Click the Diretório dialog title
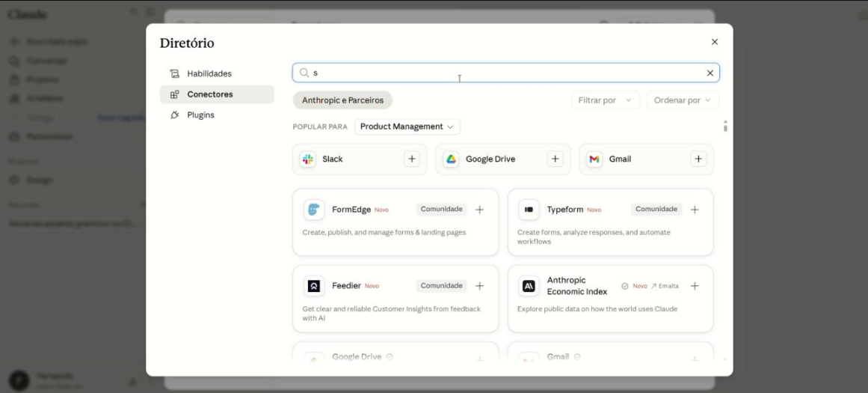The image size is (868, 393). pyautogui.click(x=187, y=43)
